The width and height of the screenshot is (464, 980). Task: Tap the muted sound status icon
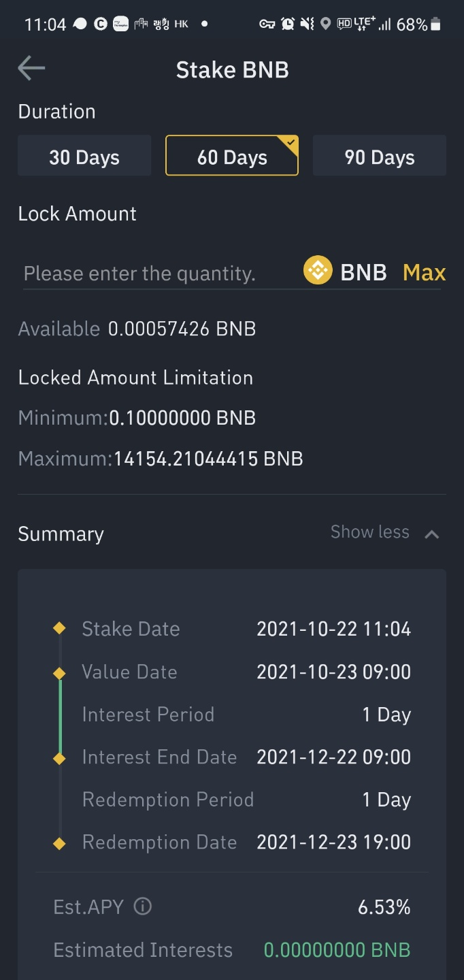point(307,24)
